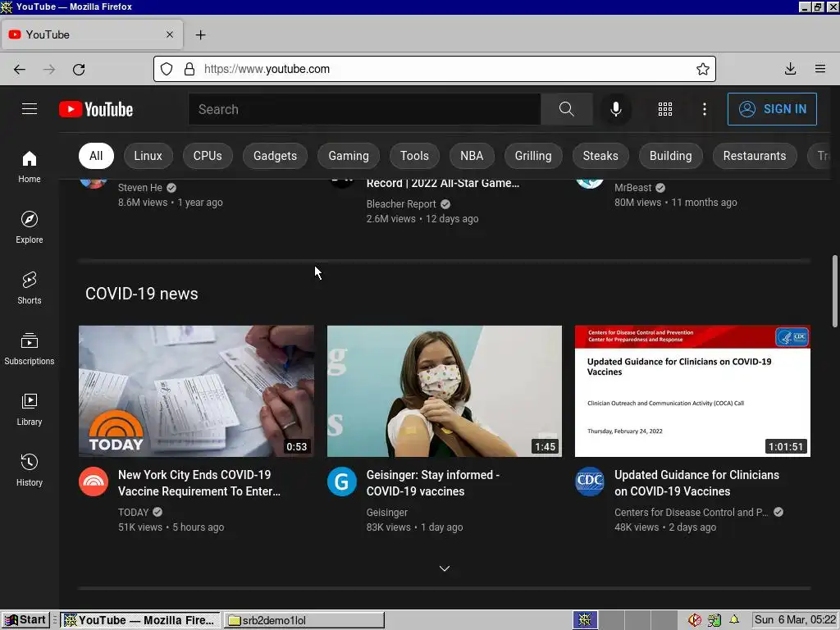Open Centers for Disease Control channel link

(x=691, y=512)
